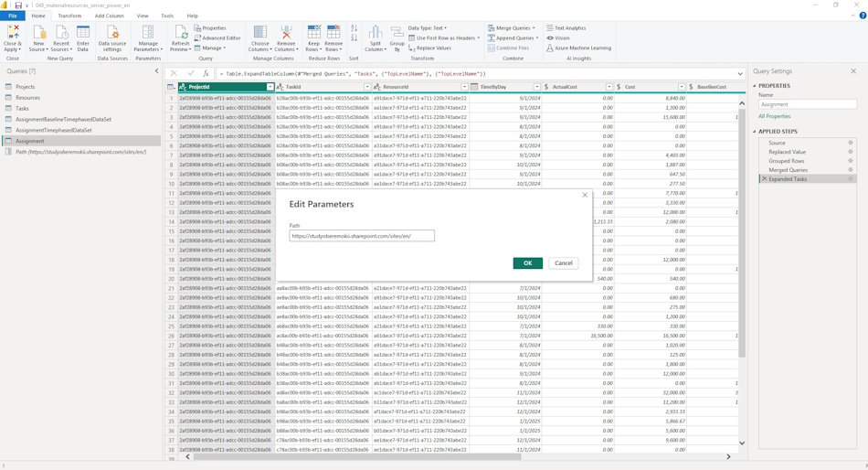Click OK in Edit Parameters dialog

point(527,263)
